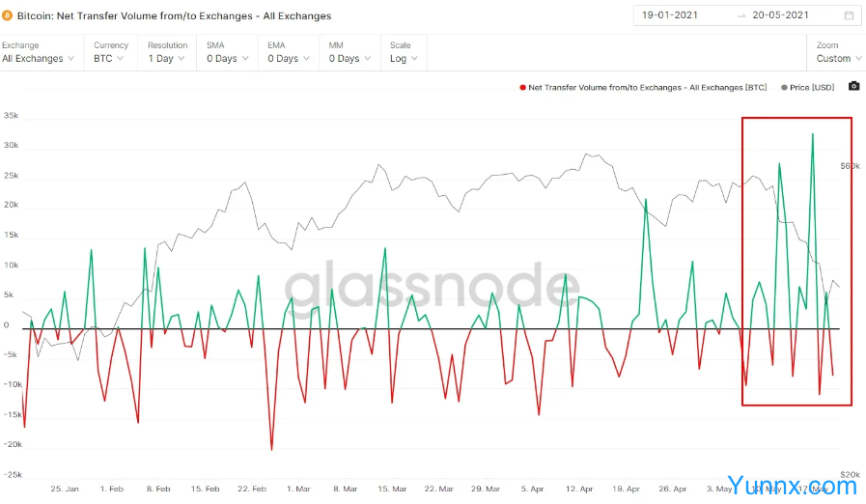Image resolution: width=866 pixels, height=504 pixels.
Task: Expand the SMA 0 Days dropdown
Action: click(228, 59)
